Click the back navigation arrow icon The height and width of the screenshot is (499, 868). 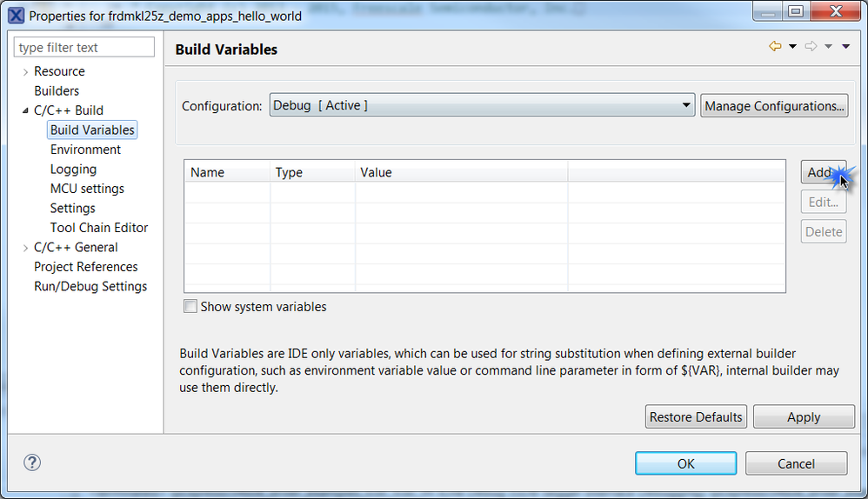point(775,47)
